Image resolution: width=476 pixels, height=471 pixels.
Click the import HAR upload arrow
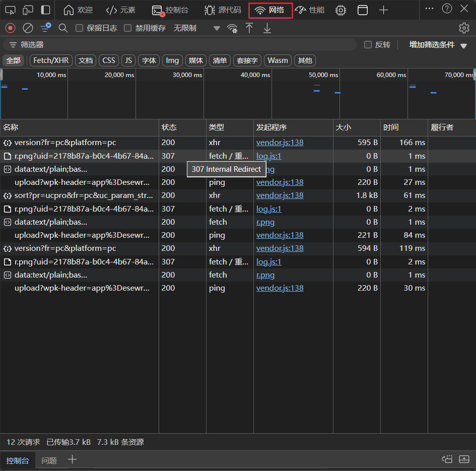[249, 28]
